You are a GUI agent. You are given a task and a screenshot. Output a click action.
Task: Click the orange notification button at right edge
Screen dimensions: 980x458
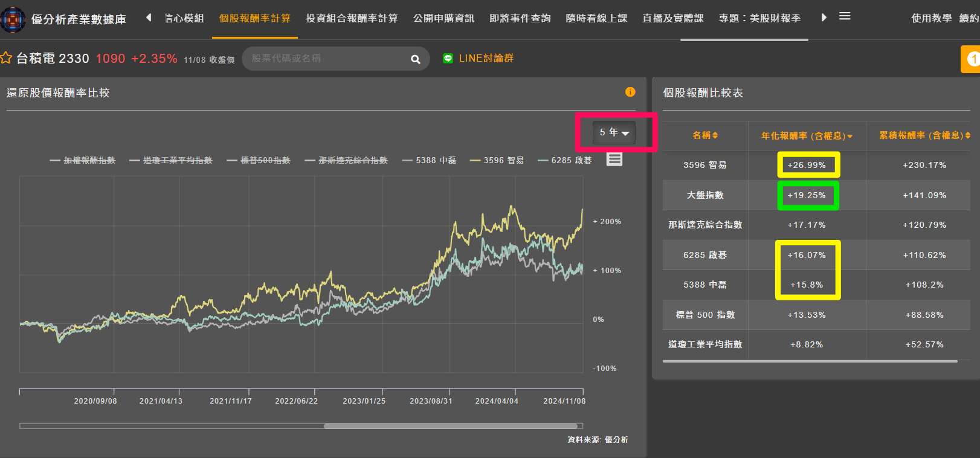tap(970, 59)
